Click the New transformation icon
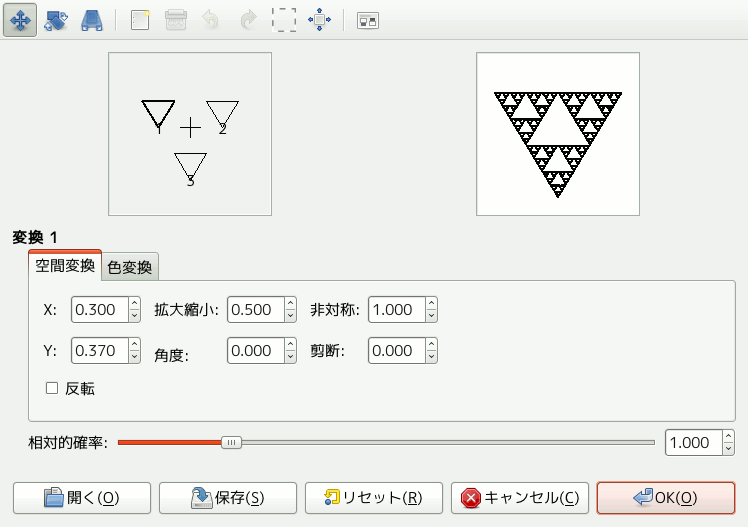This screenshot has width=748, height=527. pyautogui.click(x=140, y=20)
